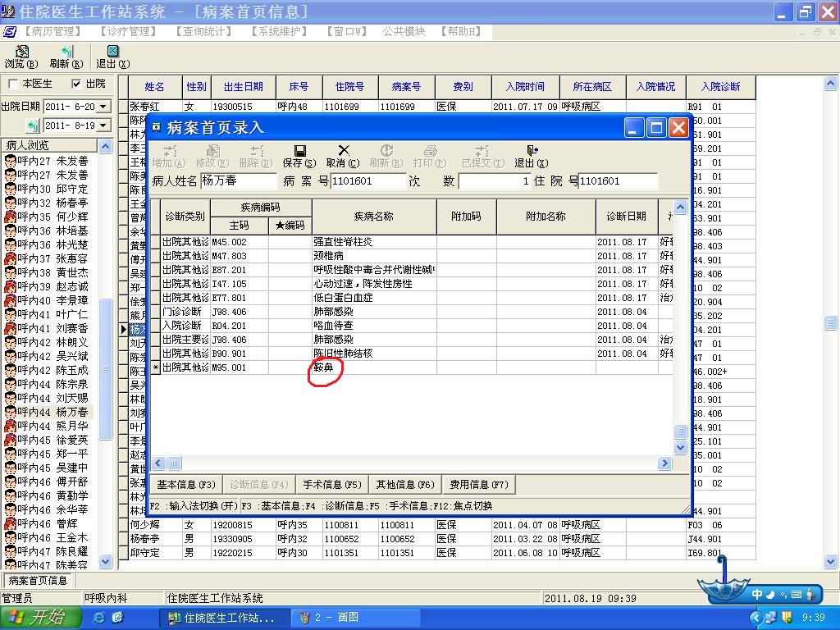Click the up arrow of diagnosis grid vertical scrollbar
Image resolution: width=840 pixels, height=630 pixels.
(x=680, y=208)
